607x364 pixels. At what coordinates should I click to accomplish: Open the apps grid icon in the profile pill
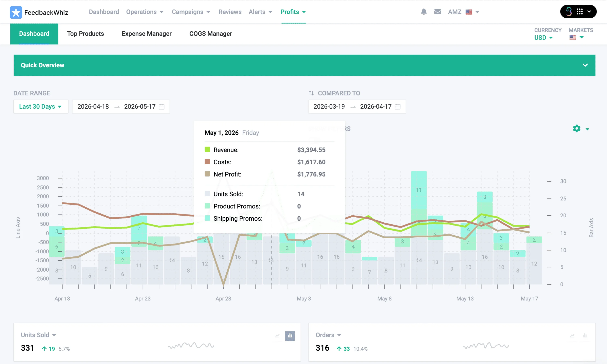(x=579, y=12)
